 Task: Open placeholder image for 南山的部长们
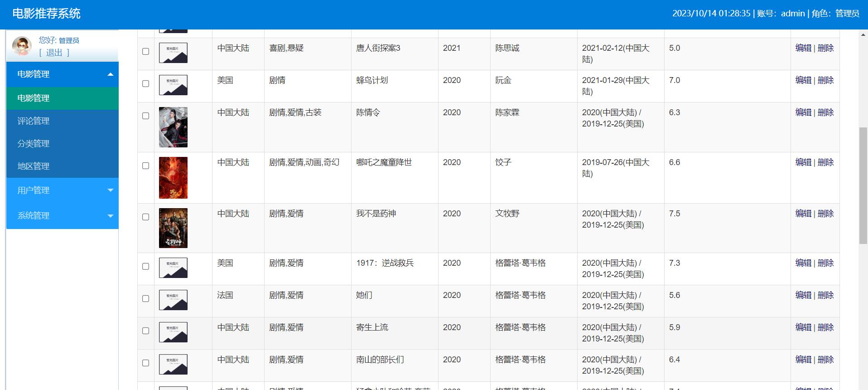173,364
